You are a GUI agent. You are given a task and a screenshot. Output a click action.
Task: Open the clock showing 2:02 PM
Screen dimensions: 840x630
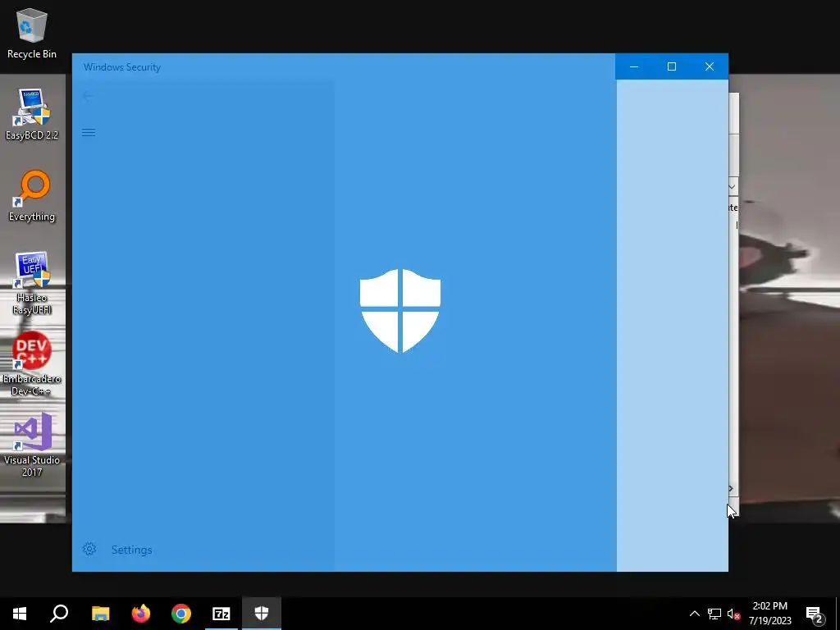[x=769, y=614]
